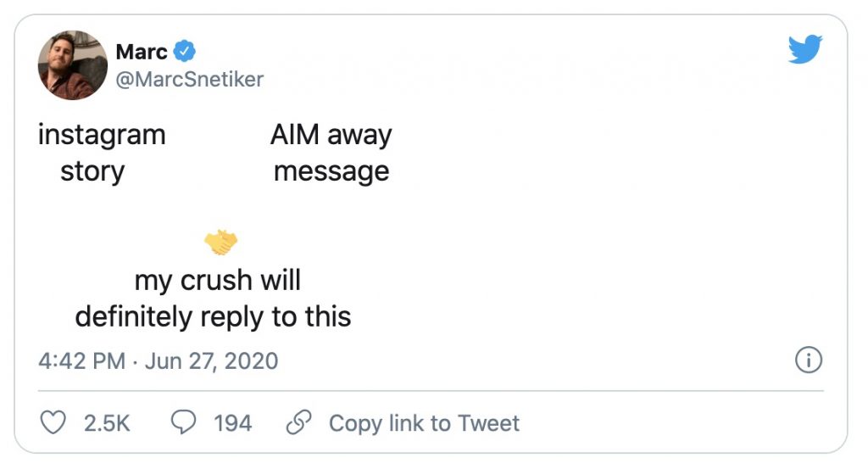The image size is (868, 469).
Task: Click the display name Marc
Action: point(141,52)
